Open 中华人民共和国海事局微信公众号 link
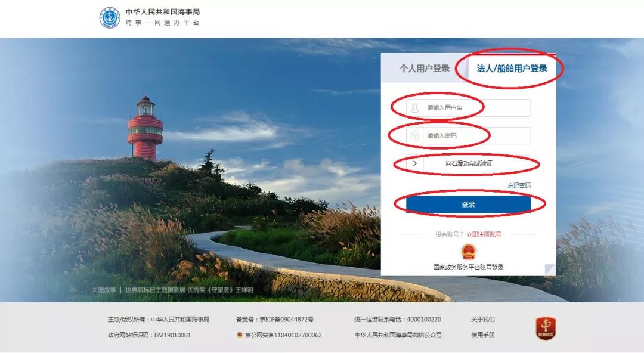The width and height of the screenshot is (644, 353). pyautogui.click(x=398, y=335)
